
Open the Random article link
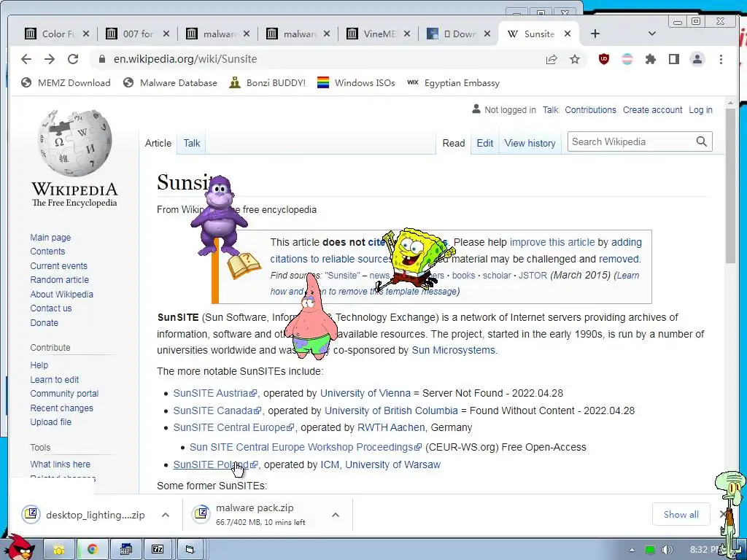(60, 279)
